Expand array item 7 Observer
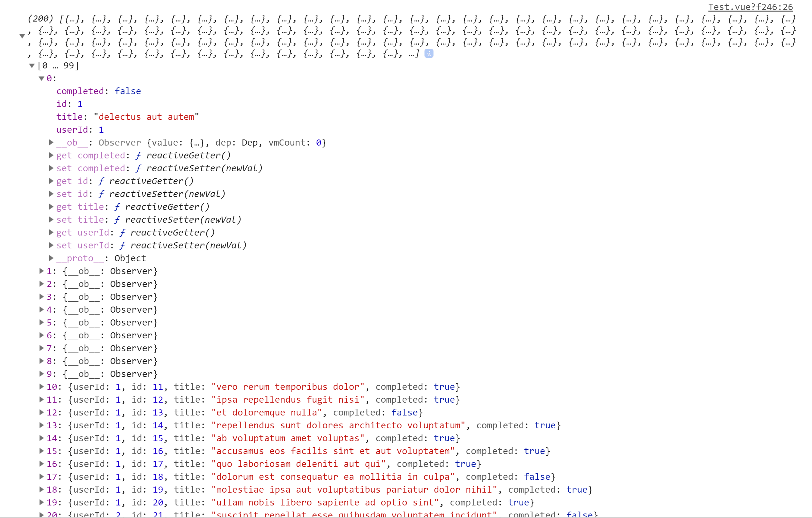The width and height of the screenshot is (812, 518). [x=41, y=348]
